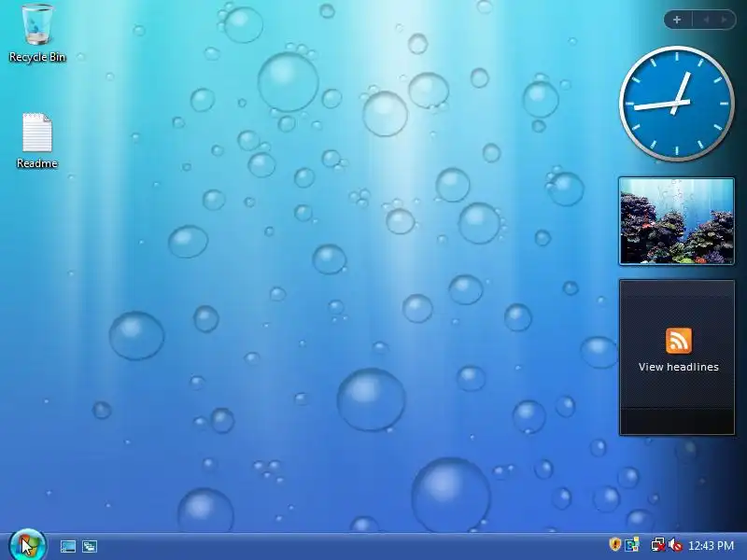Viewport: 747px width, 560px height.
Task: Click the colorful windows tray icon
Action: (632, 544)
